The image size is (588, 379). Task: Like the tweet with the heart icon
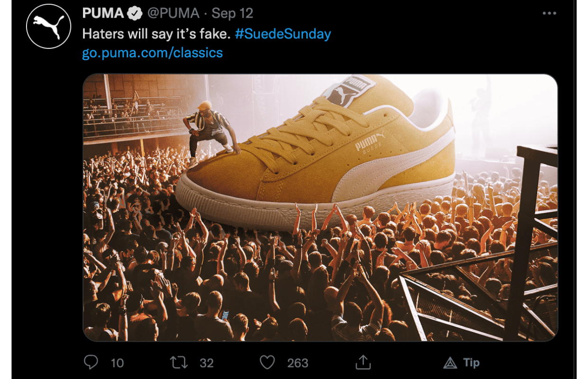pos(267,363)
